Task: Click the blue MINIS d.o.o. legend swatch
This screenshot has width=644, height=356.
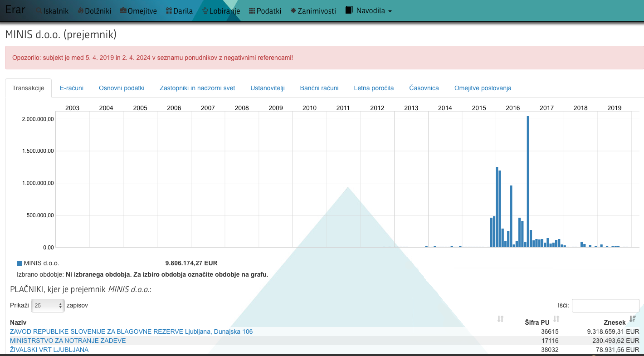Action: [20, 263]
